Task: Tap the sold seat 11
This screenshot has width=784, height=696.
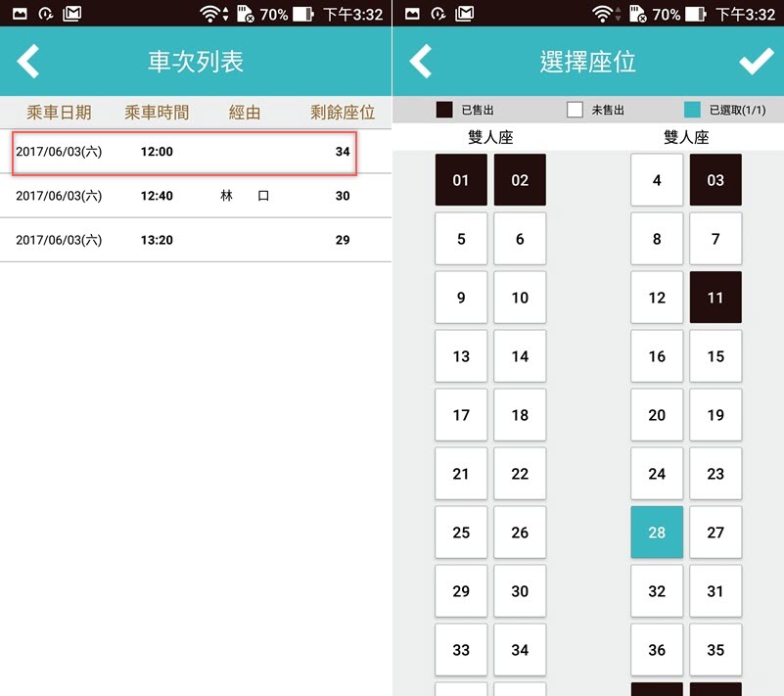Action: [715, 298]
